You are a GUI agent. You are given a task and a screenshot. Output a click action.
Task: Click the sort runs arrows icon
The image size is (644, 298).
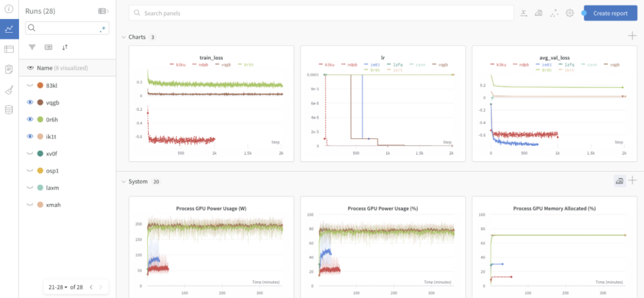point(64,47)
